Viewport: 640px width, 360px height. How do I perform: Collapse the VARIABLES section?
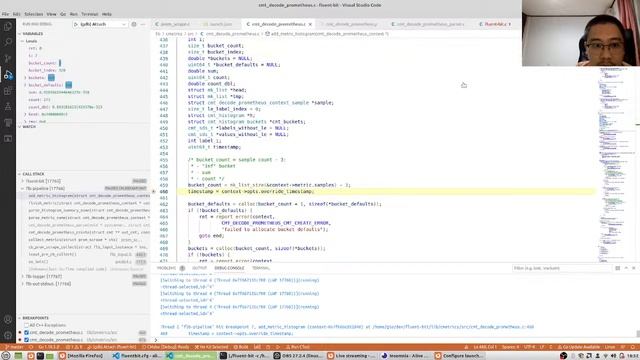click(x=84, y=33)
